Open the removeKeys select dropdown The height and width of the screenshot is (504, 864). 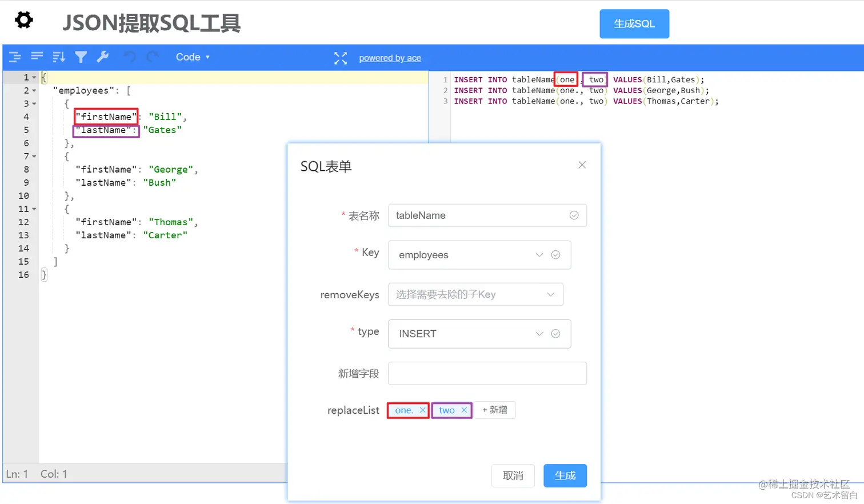(x=476, y=294)
